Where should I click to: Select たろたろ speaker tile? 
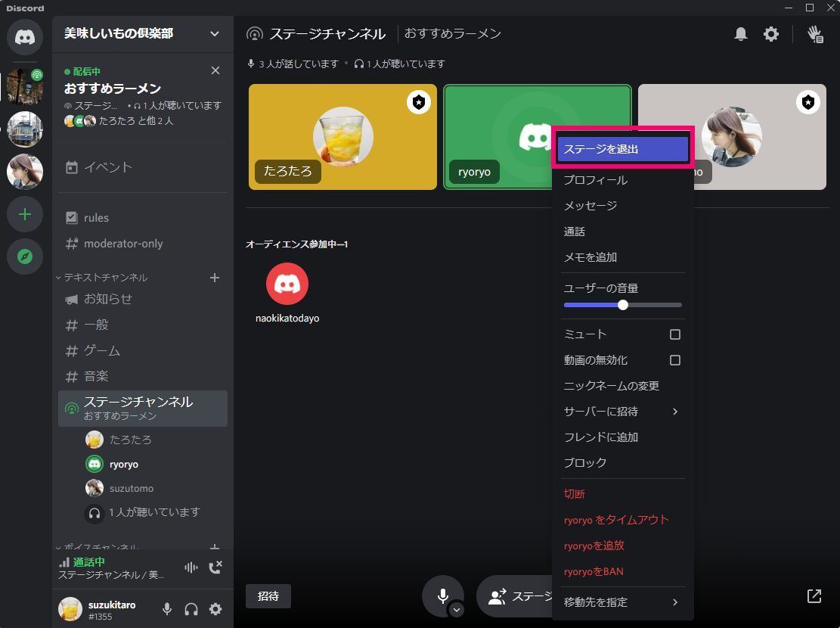343,137
